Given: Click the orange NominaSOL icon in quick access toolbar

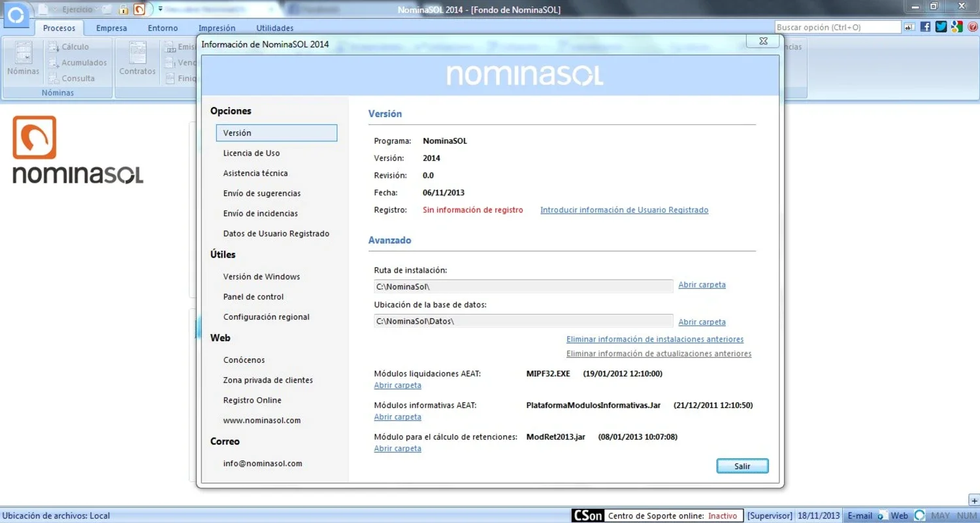Looking at the screenshot, I should pyautogui.click(x=139, y=10).
